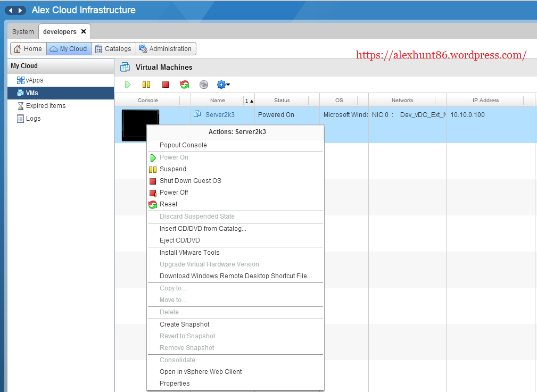The image size is (537, 392).
Task: Open the Administration section
Action: [x=166, y=49]
